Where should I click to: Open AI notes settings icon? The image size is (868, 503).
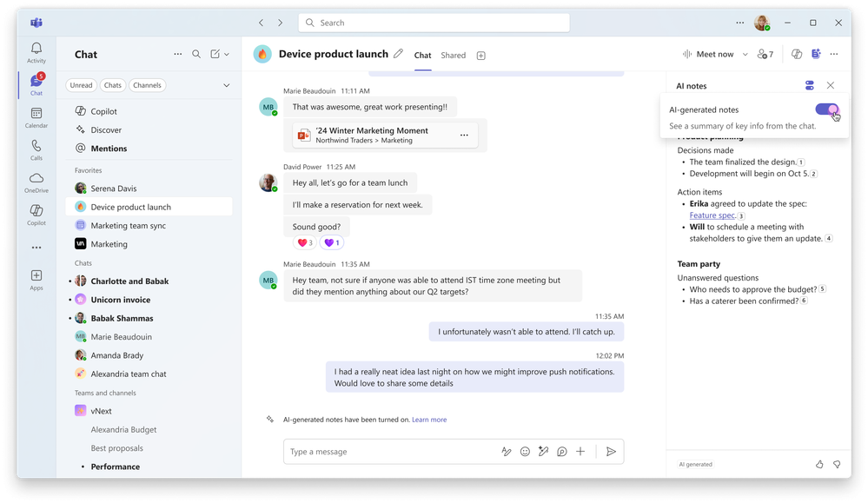coord(810,85)
